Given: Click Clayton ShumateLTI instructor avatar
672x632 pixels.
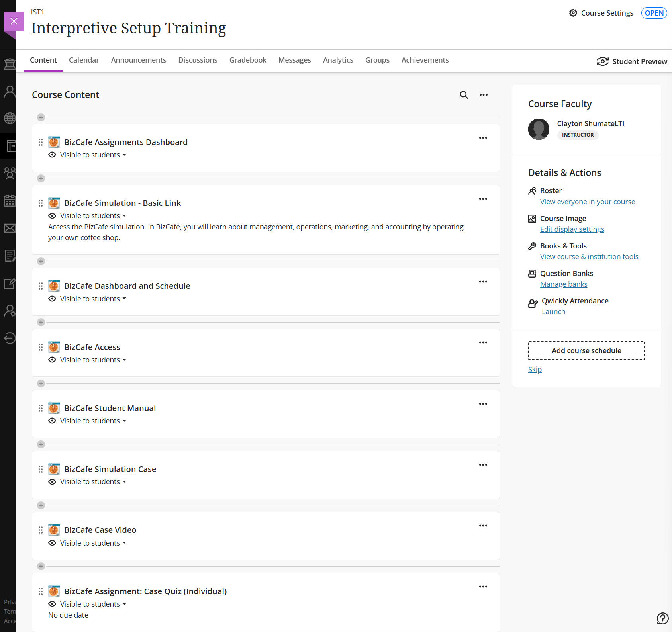Looking at the screenshot, I should click(539, 129).
